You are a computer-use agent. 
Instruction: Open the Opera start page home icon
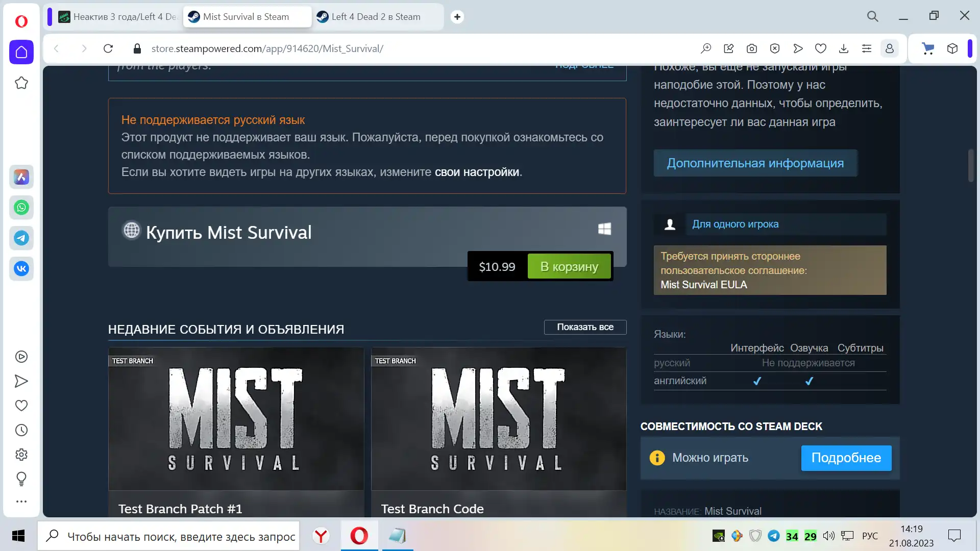point(21,52)
